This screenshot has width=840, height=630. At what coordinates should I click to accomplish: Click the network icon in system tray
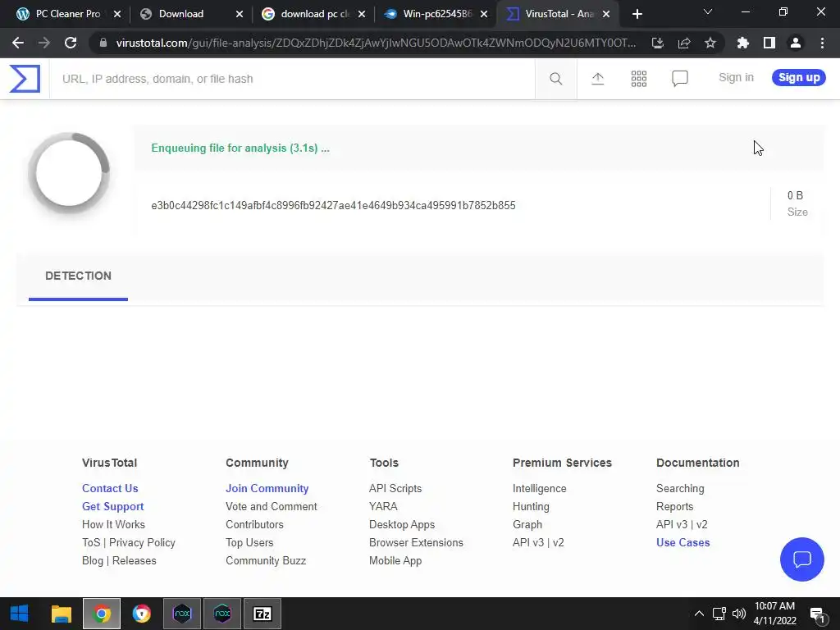(719, 614)
